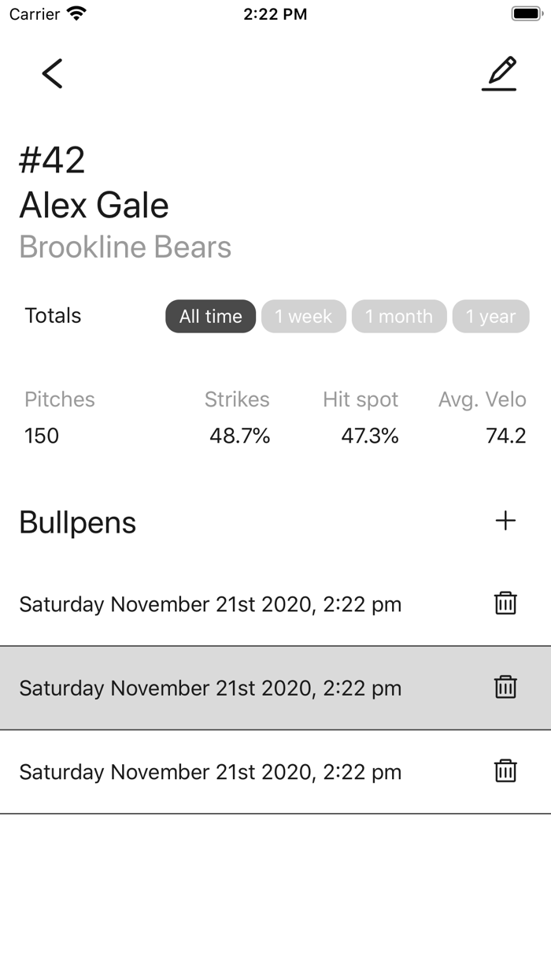Switch totals to 1 year
The height and width of the screenshot is (980, 551).
pos(490,317)
